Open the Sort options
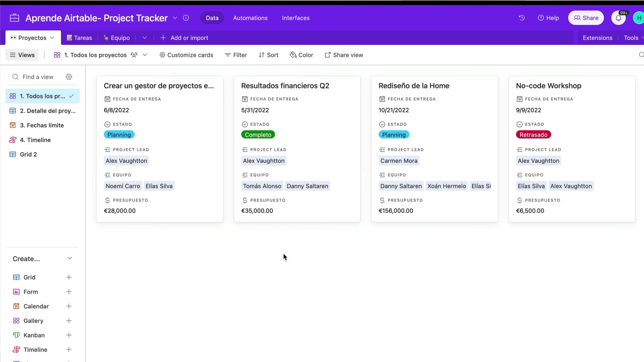The height and width of the screenshot is (362, 644). coord(268,55)
